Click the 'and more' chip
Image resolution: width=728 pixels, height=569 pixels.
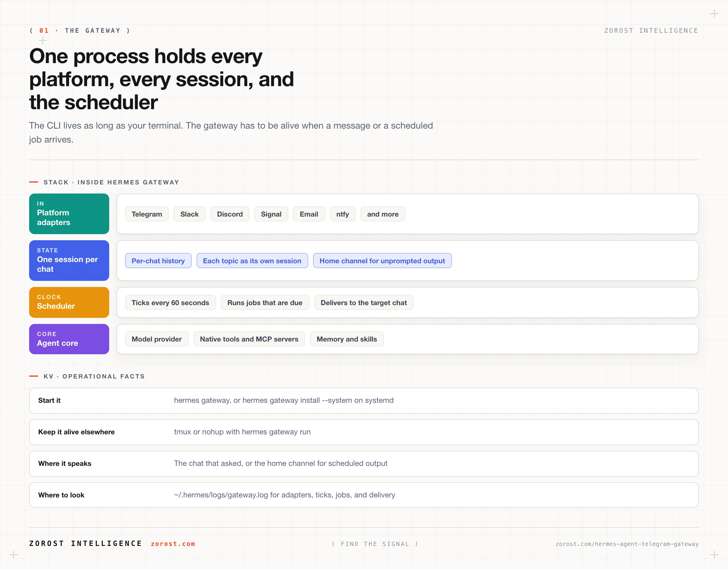tap(383, 214)
